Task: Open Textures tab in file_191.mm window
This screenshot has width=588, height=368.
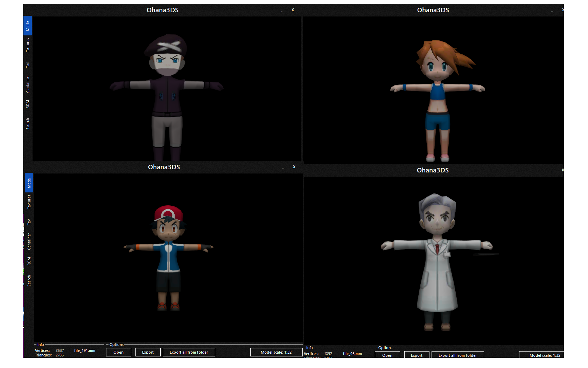Action: pyautogui.click(x=29, y=202)
